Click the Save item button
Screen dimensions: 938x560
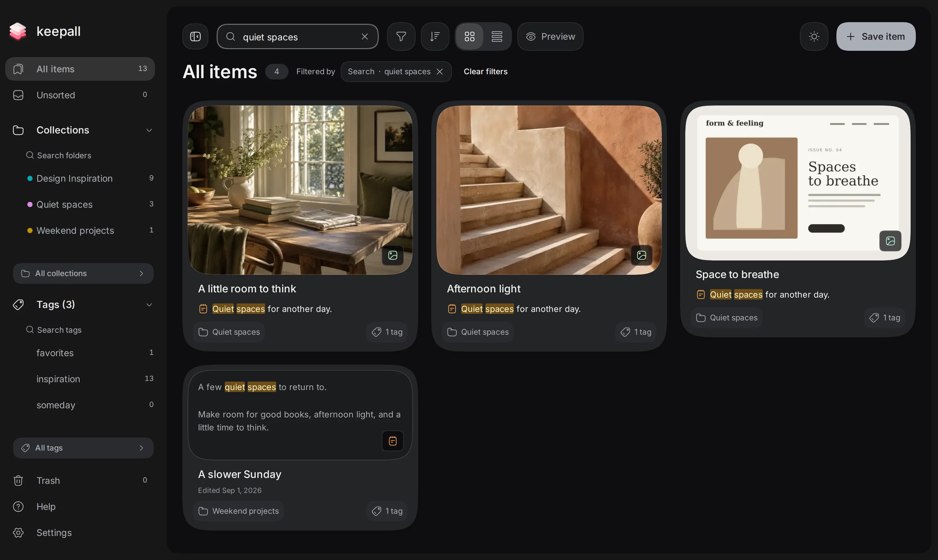875,36
